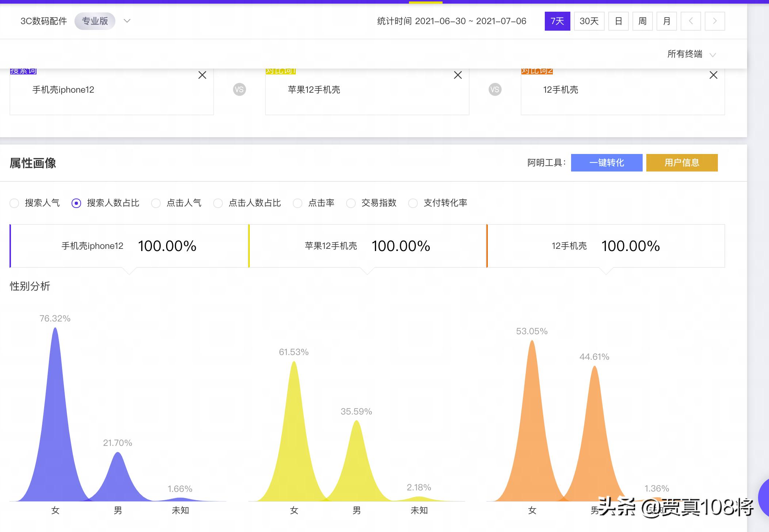Viewport: 769px width, 532px height.
Task: Click the previous period arrow
Action: pyautogui.click(x=691, y=21)
